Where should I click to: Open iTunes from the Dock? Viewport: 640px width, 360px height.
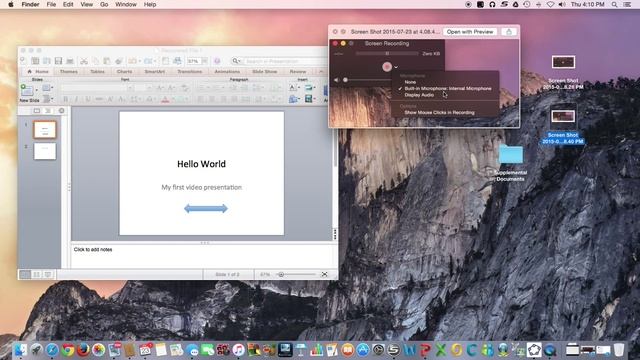(x=238, y=349)
